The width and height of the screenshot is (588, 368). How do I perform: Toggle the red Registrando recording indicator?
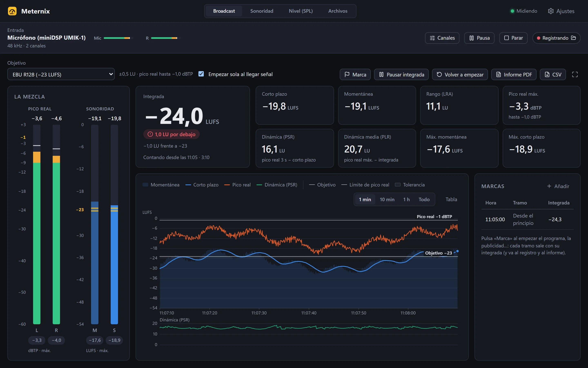pyautogui.click(x=538, y=38)
